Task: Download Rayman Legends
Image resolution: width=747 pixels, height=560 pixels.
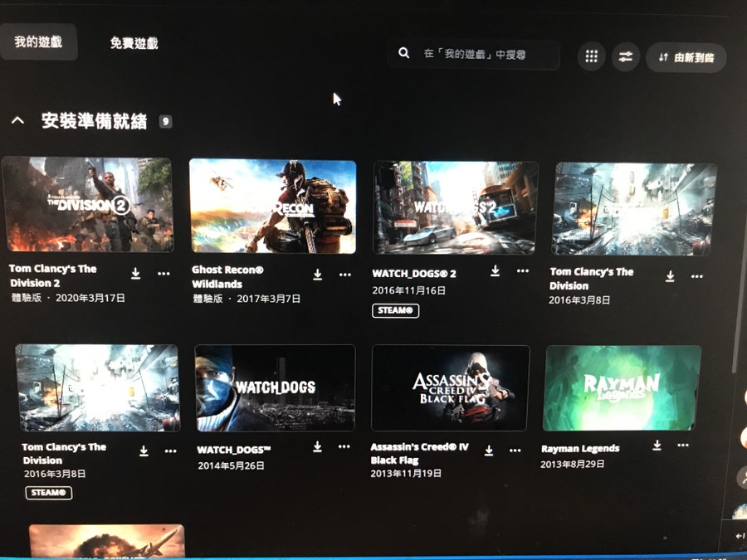Action: pyautogui.click(x=657, y=445)
